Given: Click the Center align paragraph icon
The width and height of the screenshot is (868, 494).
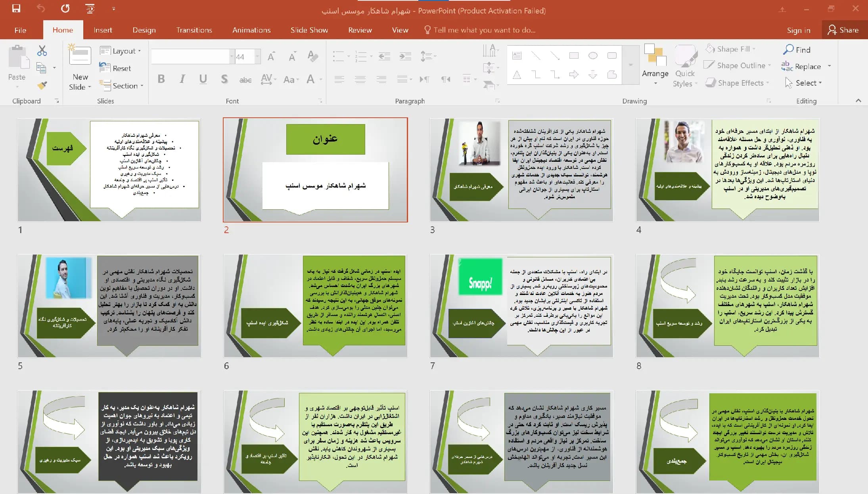Looking at the screenshot, I should pos(360,79).
